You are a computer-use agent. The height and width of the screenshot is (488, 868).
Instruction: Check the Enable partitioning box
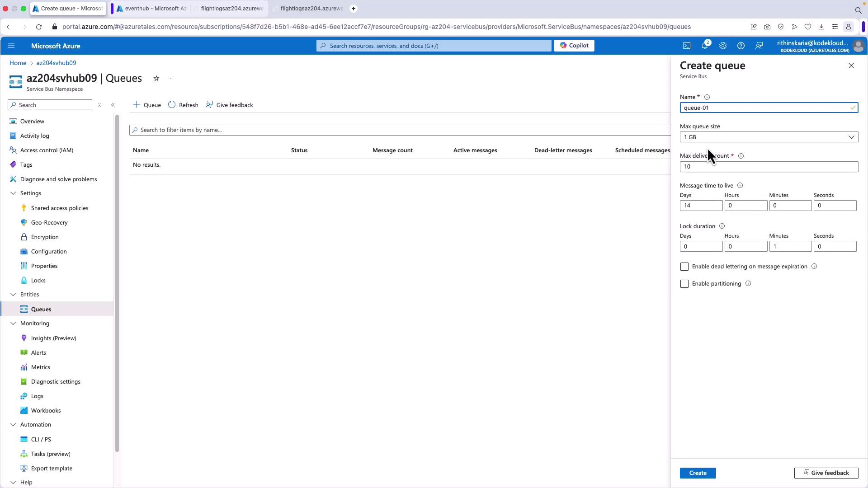(x=684, y=284)
